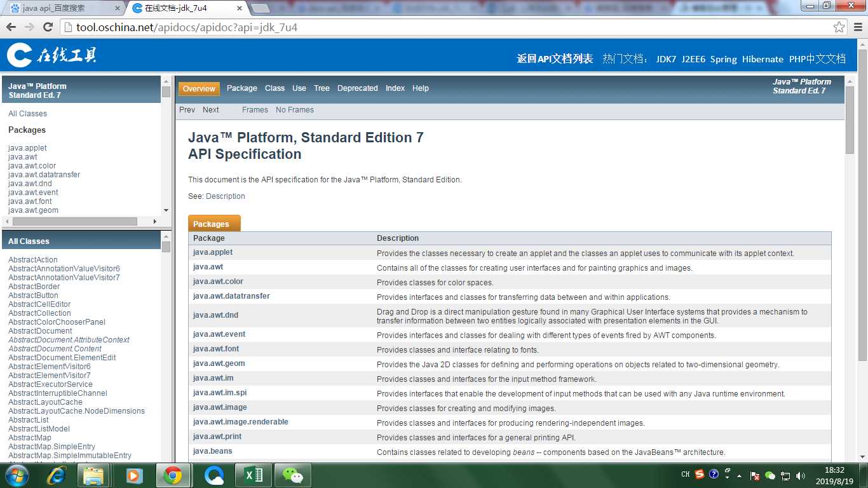Click the taskbar clock showing 18:32
The image size is (868, 488).
tap(834, 475)
